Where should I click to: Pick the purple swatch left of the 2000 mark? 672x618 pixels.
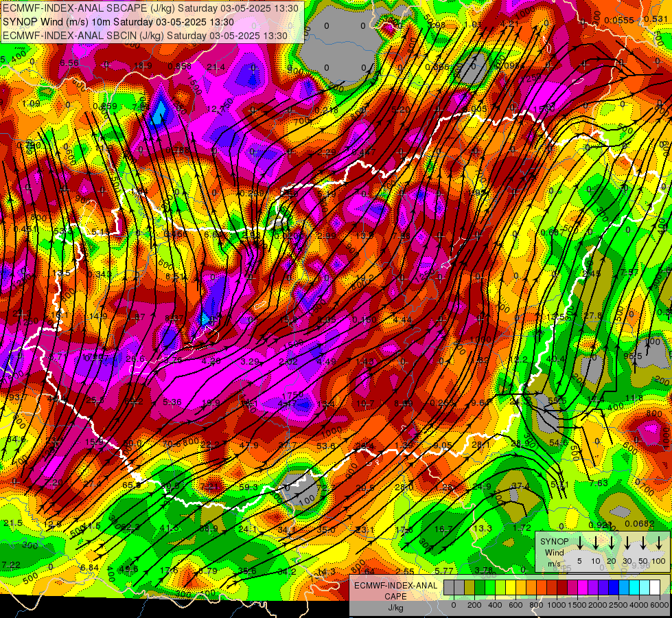point(593,587)
